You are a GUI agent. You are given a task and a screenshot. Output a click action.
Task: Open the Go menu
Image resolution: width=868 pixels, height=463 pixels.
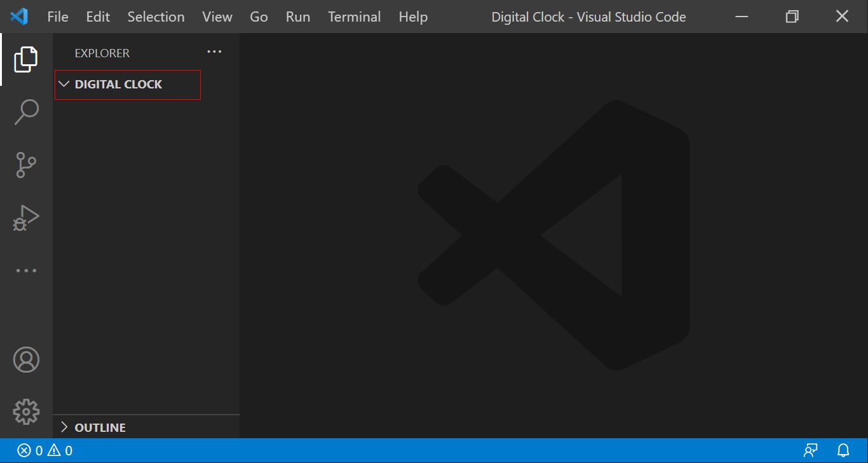259,17
